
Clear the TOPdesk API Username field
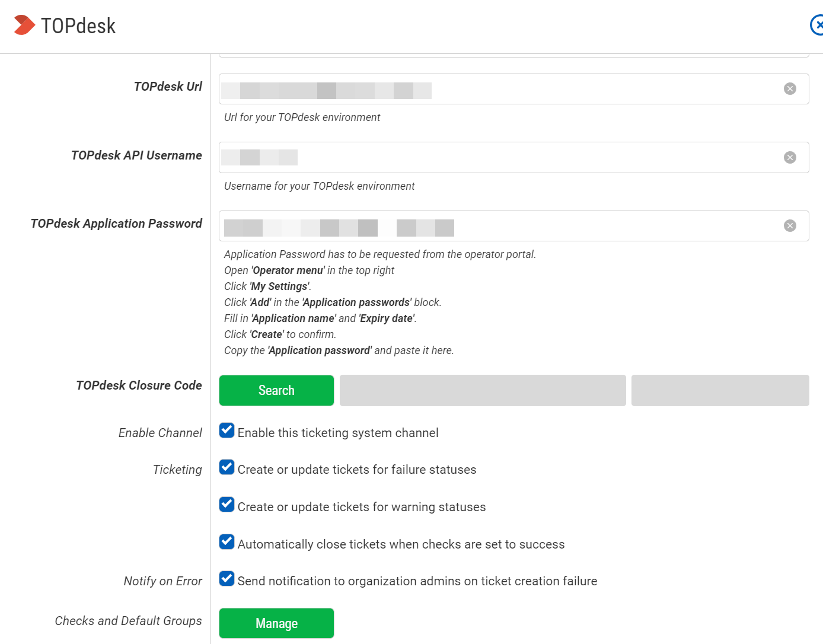(790, 158)
